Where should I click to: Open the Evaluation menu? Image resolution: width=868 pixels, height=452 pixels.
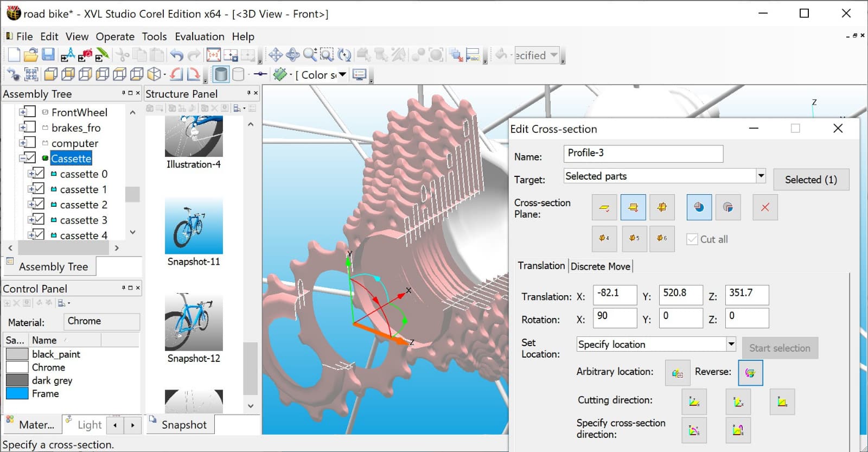click(199, 36)
